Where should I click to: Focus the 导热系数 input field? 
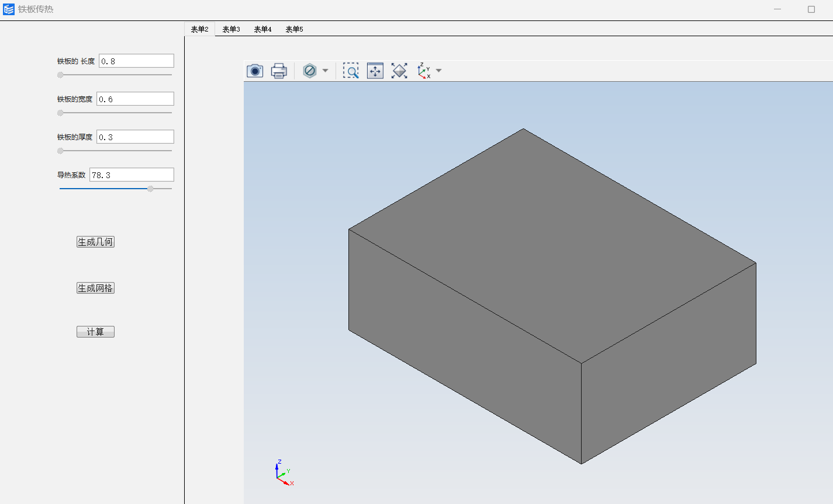click(x=132, y=175)
